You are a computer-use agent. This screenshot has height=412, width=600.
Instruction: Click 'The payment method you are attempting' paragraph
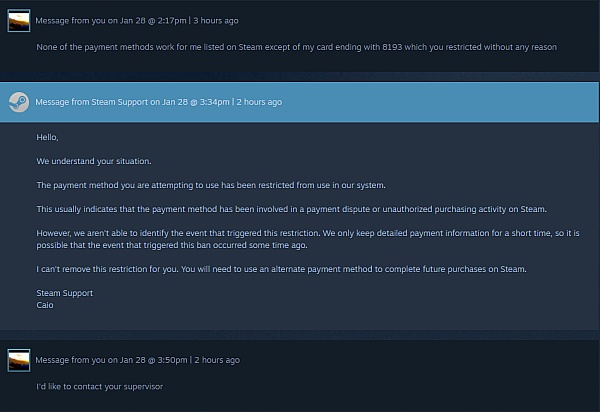(x=211, y=185)
